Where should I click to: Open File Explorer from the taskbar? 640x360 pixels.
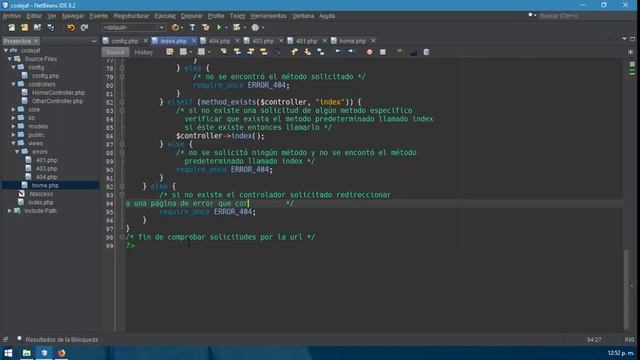tap(27, 353)
